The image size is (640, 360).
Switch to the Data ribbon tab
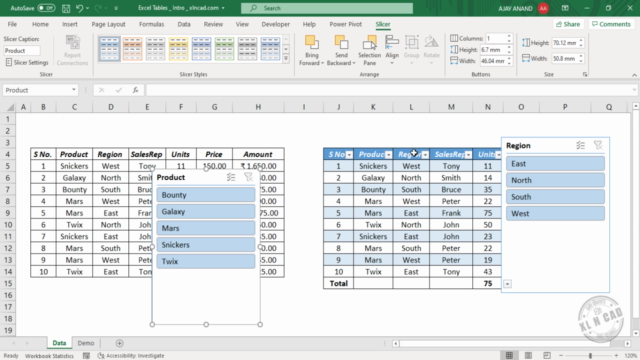coord(184,24)
